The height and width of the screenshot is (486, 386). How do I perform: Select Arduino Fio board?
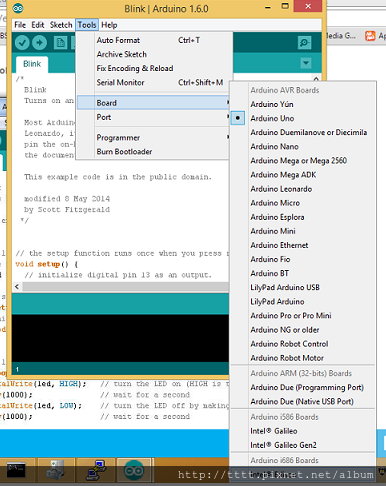click(303, 259)
